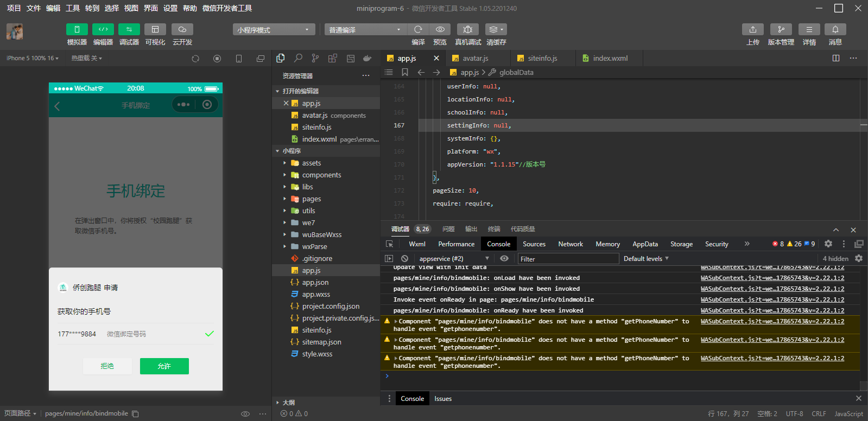Open the Docker whale icon
Image resolution: width=868 pixels, height=421 pixels.
pyautogui.click(x=368, y=58)
